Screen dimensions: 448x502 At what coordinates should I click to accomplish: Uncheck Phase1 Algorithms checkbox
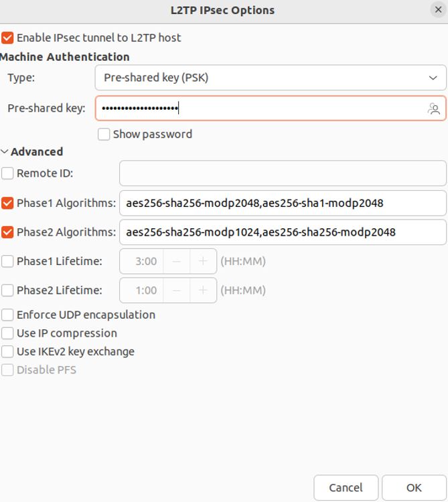(8, 203)
